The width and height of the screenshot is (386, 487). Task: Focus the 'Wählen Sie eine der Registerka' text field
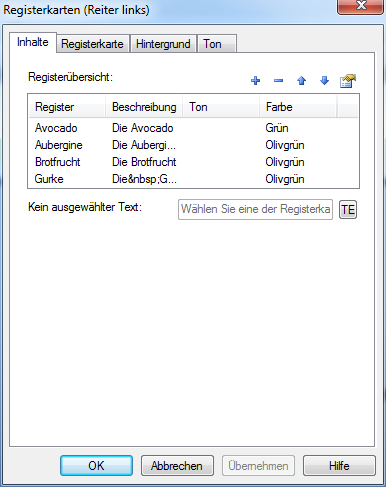coord(255,210)
